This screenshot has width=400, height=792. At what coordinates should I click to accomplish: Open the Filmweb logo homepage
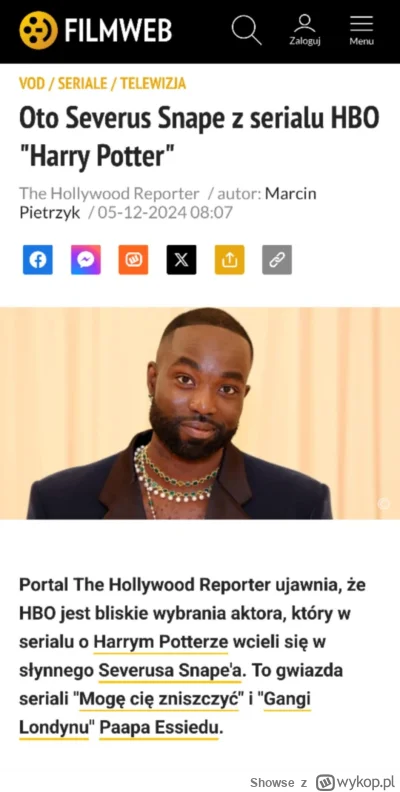click(96, 30)
